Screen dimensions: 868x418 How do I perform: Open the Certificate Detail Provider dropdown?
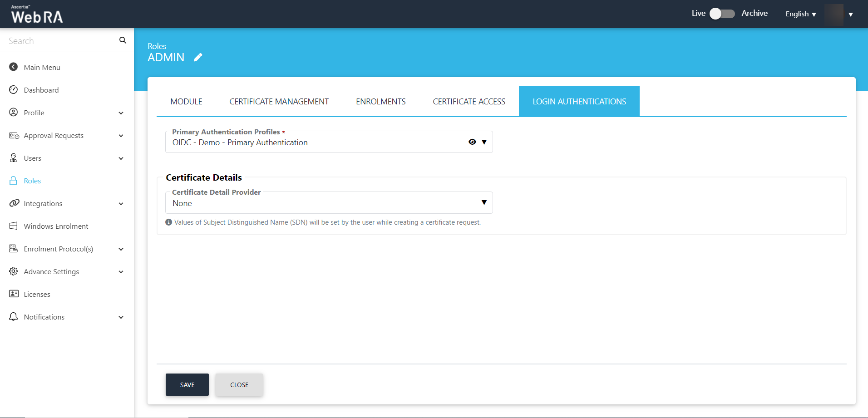coord(484,203)
